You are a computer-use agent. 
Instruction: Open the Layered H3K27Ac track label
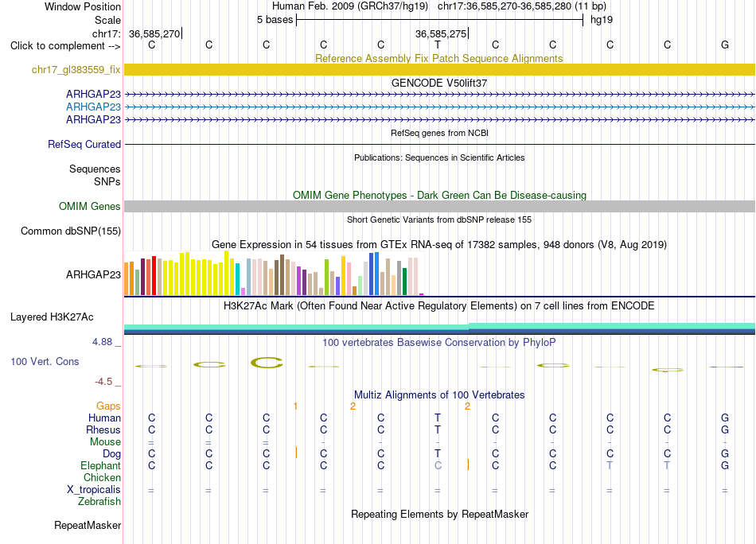point(52,317)
